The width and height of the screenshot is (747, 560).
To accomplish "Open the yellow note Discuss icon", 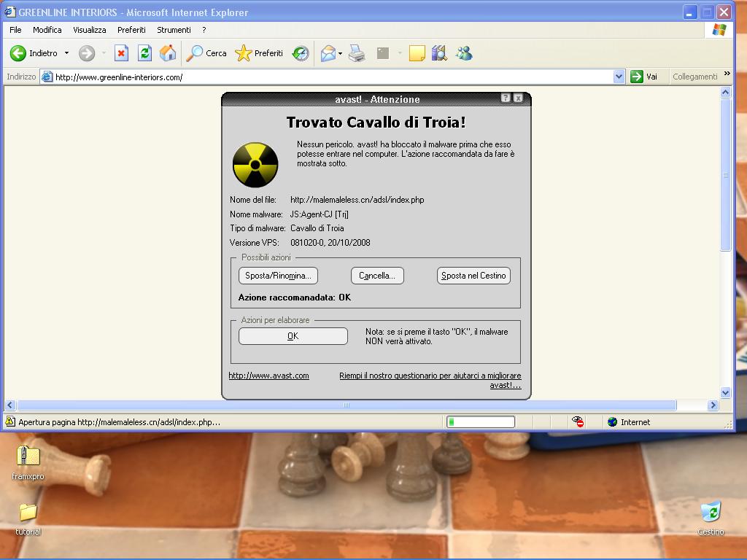I will click(x=417, y=53).
